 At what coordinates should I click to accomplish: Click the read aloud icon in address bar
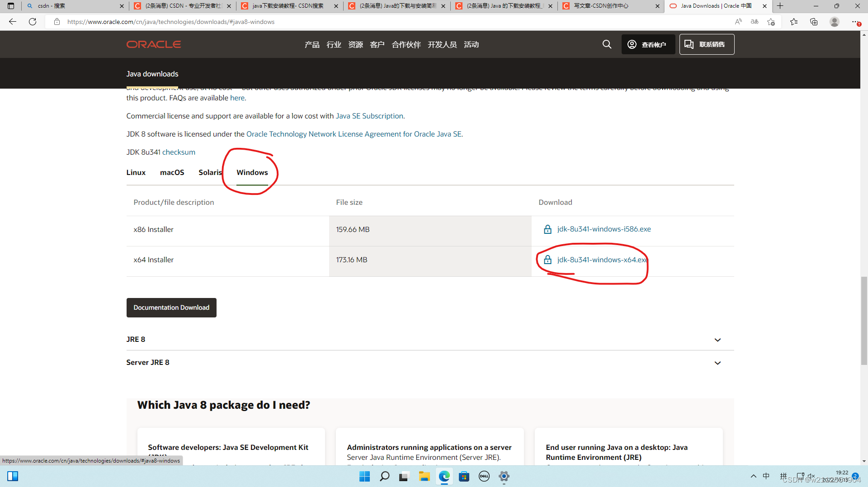click(738, 22)
